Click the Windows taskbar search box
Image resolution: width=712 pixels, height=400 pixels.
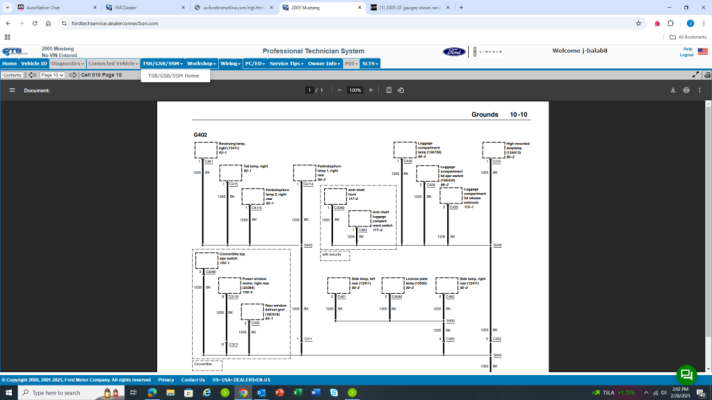71,392
